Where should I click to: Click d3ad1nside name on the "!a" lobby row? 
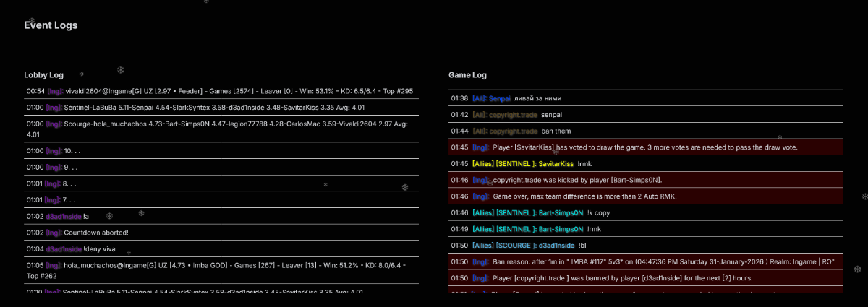point(63,216)
